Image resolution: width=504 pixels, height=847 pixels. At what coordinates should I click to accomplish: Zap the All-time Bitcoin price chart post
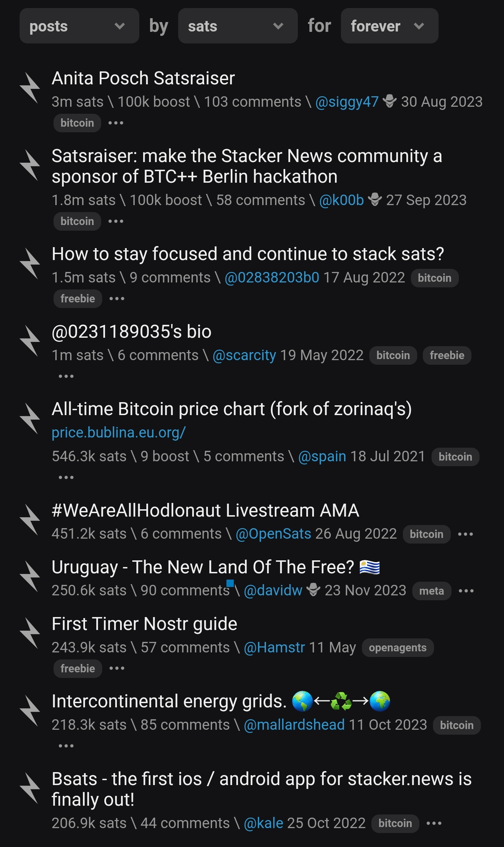click(30, 419)
